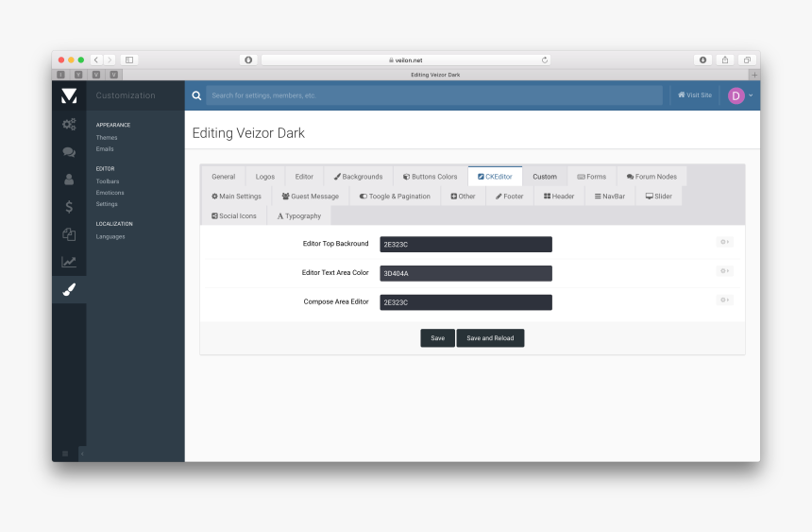Viewport: 812px width, 532px height.
Task: Open the Languages sidebar link
Action: [x=110, y=237]
